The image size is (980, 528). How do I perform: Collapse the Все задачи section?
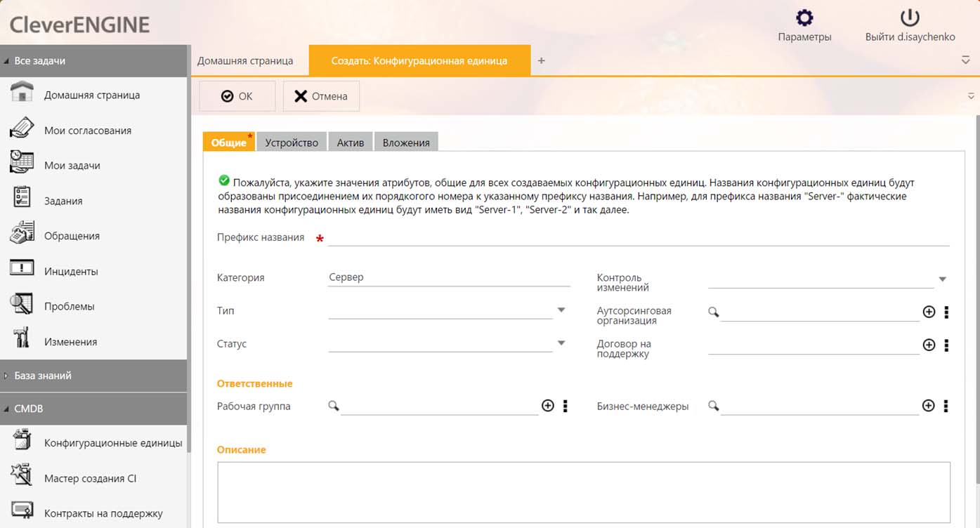pyautogui.click(x=39, y=61)
